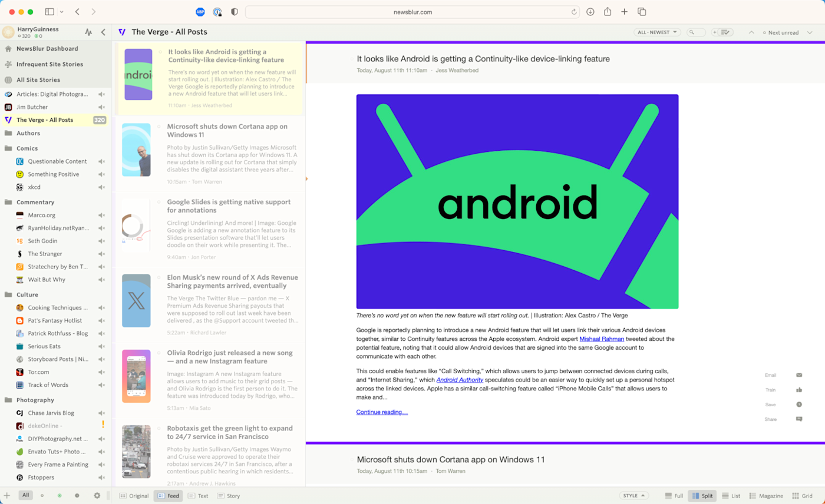This screenshot has width=825, height=504.
Task: Click the Share story comment icon
Action: (799, 419)
